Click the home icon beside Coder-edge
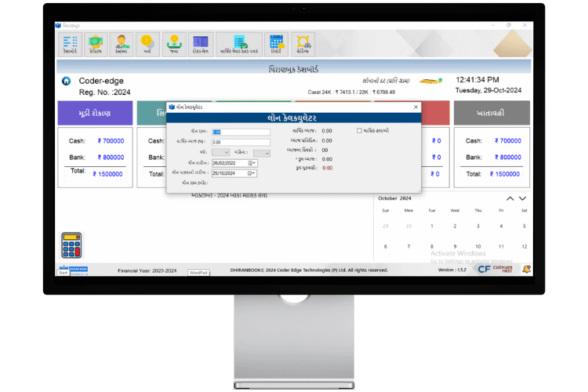 click(x=66, y=81)
